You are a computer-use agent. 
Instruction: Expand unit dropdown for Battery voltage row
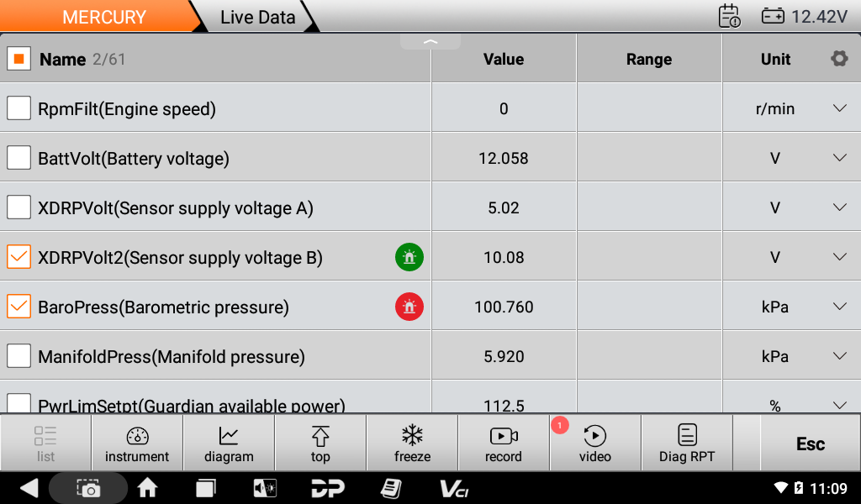tap(839, 158)
